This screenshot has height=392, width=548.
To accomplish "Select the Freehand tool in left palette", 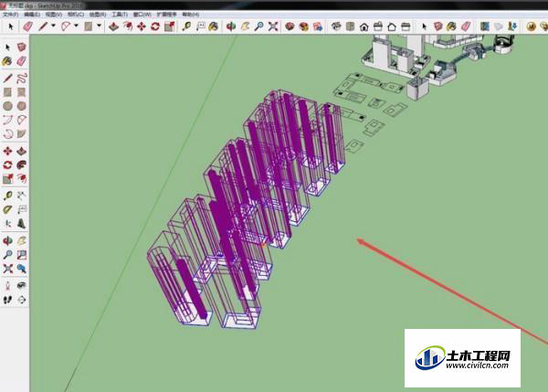I will click(x=22, y=78).
